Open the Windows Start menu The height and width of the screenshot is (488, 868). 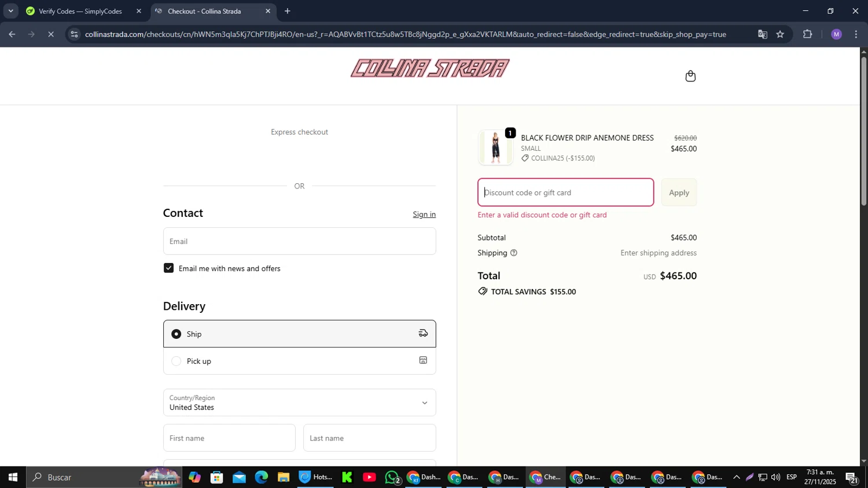click(x=13, y=477)
